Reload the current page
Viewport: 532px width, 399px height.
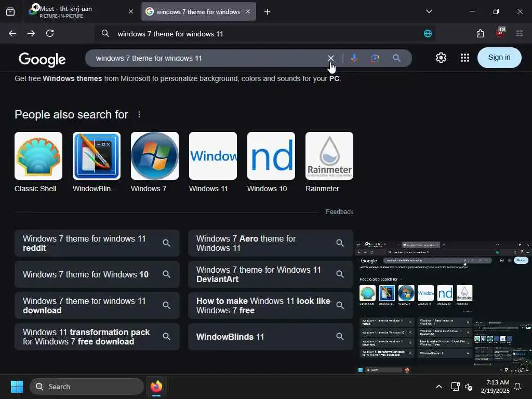tap(50, 34)
